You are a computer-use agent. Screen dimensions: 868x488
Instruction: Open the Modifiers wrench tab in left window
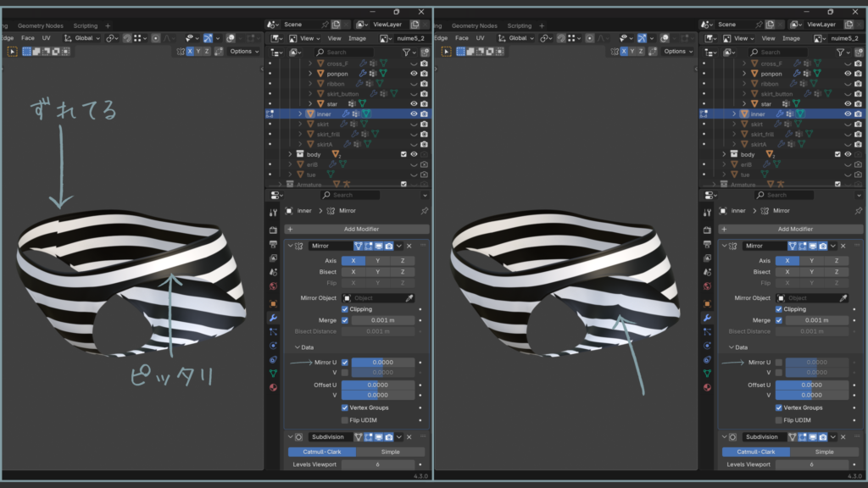coord(273,318)
